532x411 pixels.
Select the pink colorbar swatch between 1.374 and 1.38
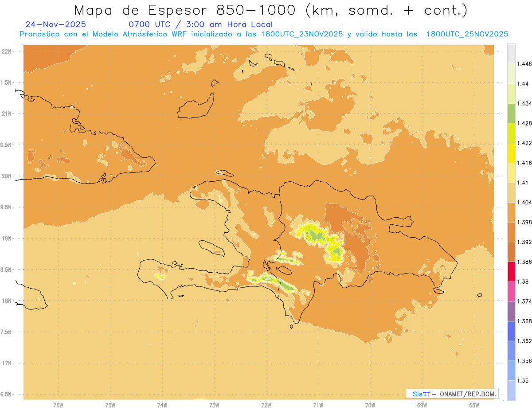tap(511, 291)
